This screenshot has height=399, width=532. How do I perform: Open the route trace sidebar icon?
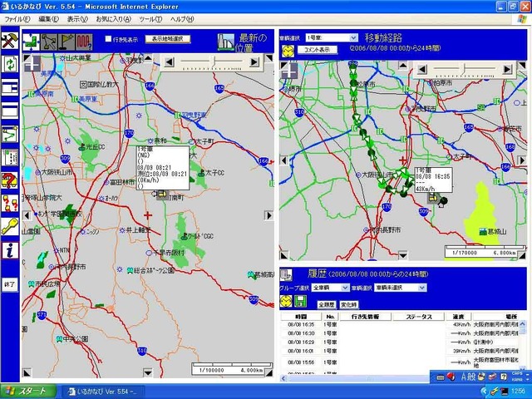pyautogui.click(x=10, y=134)
